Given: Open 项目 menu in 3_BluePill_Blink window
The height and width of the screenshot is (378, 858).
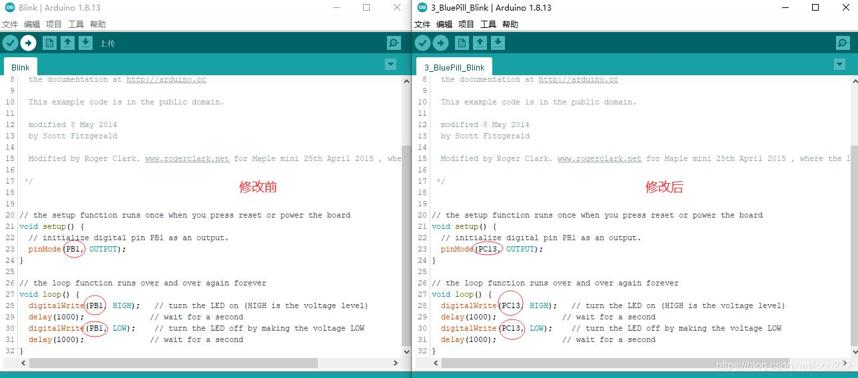Looking at the screenshot, I should 466,24.
